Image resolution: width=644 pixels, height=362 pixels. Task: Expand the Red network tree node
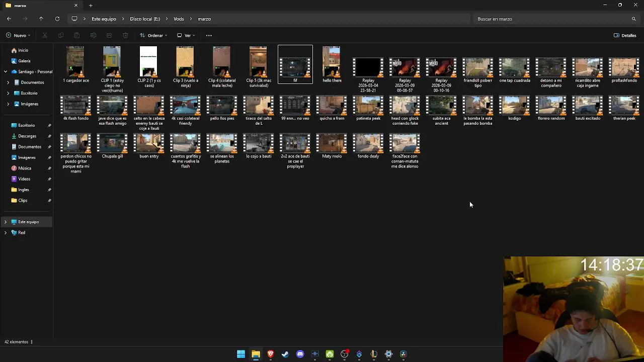6,233
